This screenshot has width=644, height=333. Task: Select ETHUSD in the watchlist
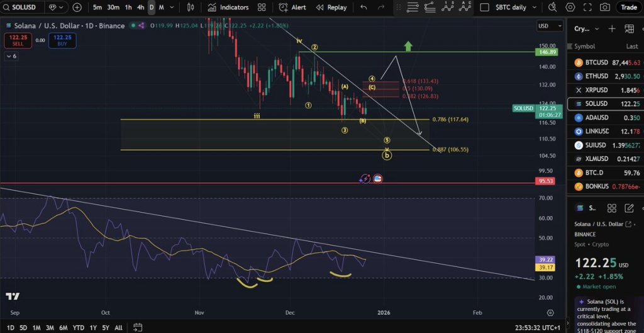point(606,76)
